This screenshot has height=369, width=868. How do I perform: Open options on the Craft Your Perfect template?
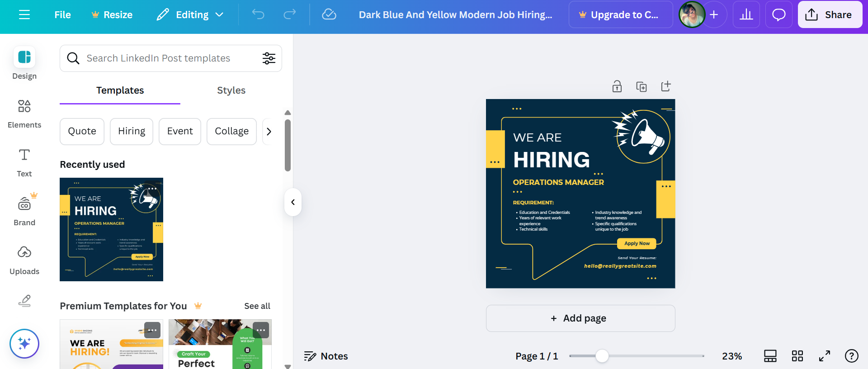point(261,330)
